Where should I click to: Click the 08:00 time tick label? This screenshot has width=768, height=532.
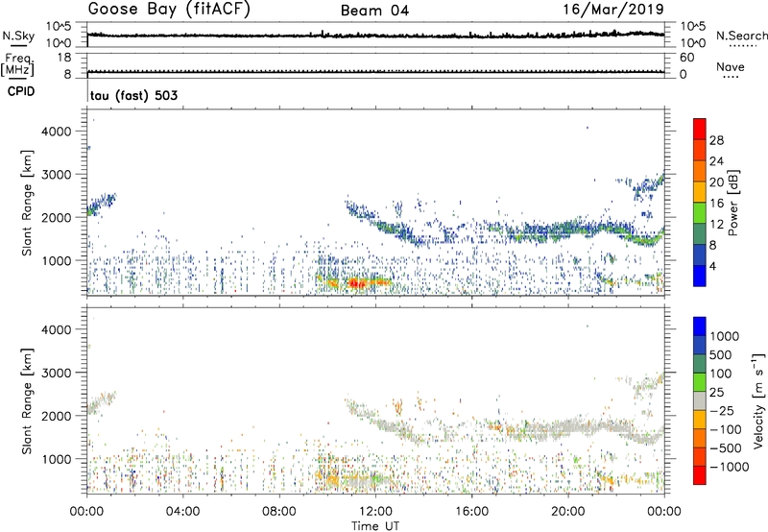pyautogui.click(x=278, y=512)
